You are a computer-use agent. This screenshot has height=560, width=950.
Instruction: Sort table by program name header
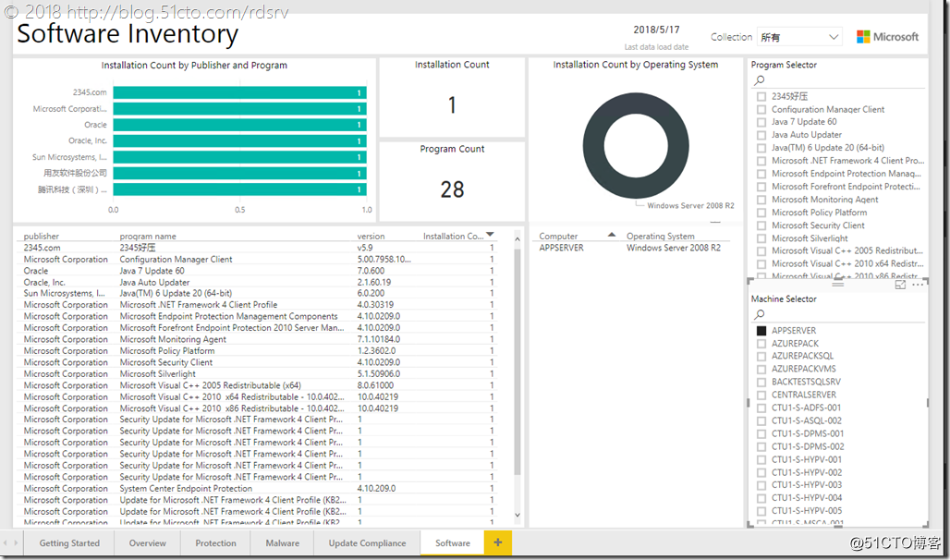pyautogui.click(x=148, y=237)
